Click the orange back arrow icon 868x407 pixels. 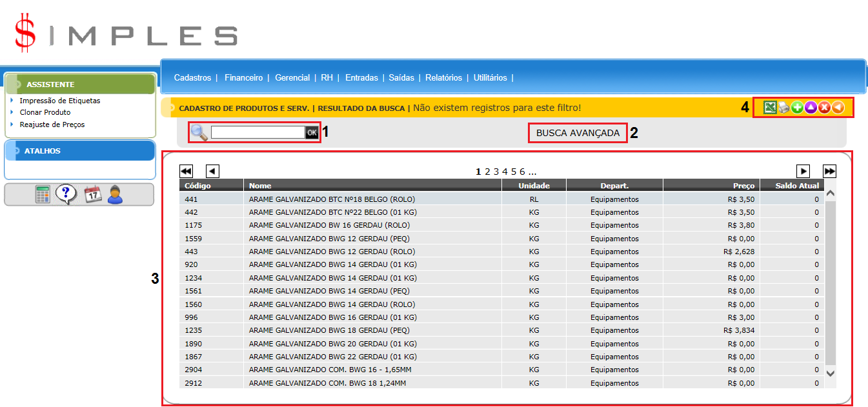[838, 108]
